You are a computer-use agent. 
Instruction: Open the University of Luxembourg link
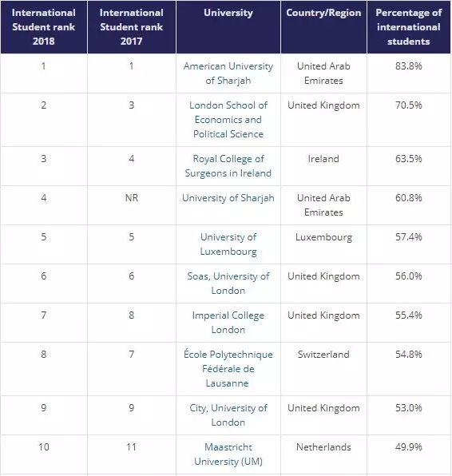(228, 244)
